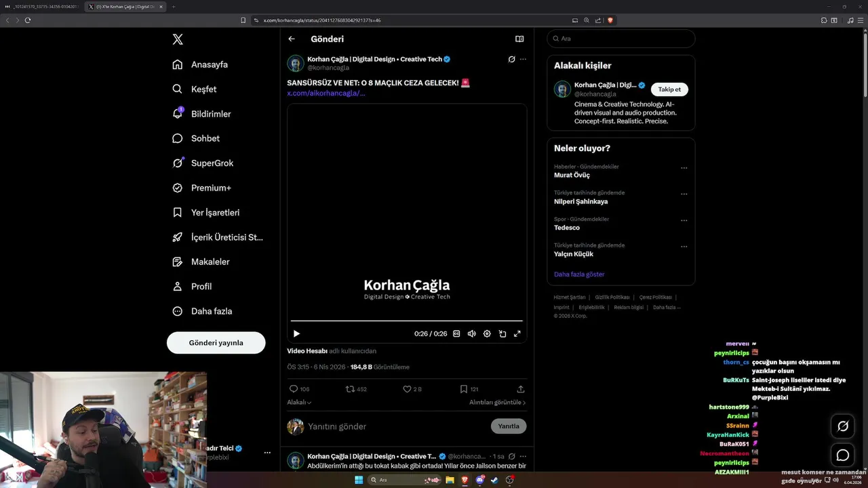
Task: Click the X logo in the sidebar
Action: point(178,39)
